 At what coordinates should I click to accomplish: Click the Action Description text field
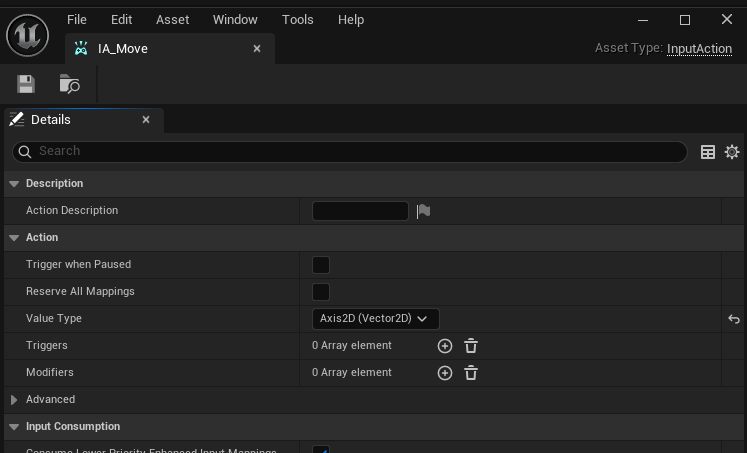(x=360, y=211)
